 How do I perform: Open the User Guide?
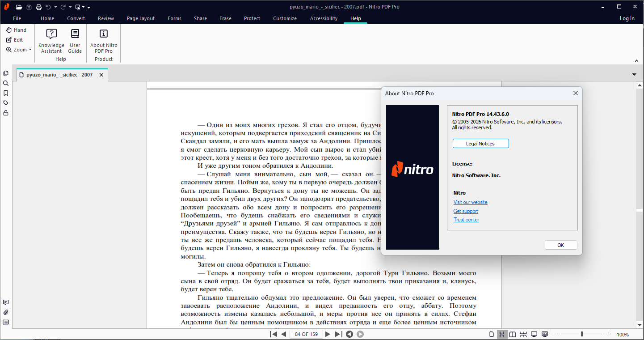coord(75,41)
